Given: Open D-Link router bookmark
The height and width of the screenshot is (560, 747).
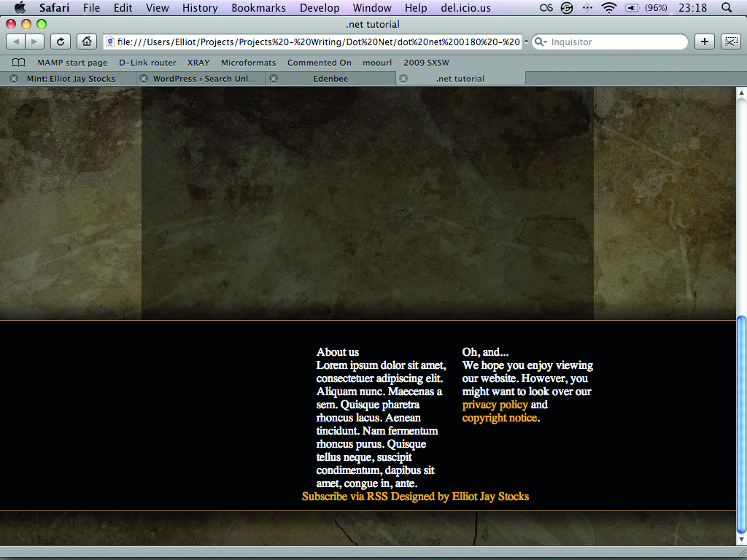Looking at the screenshot, I should click(x=147, y=63).
